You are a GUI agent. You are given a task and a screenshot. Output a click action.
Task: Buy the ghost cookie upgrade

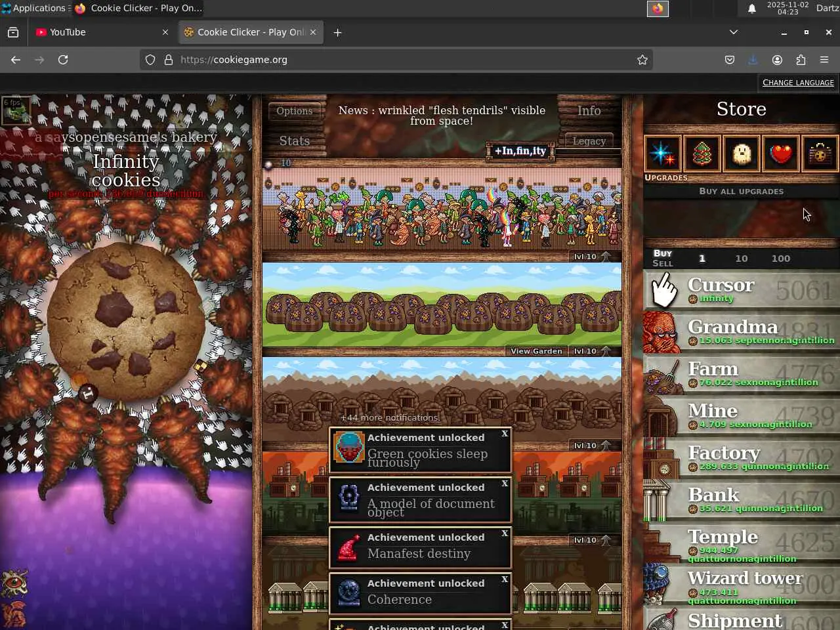742,154
